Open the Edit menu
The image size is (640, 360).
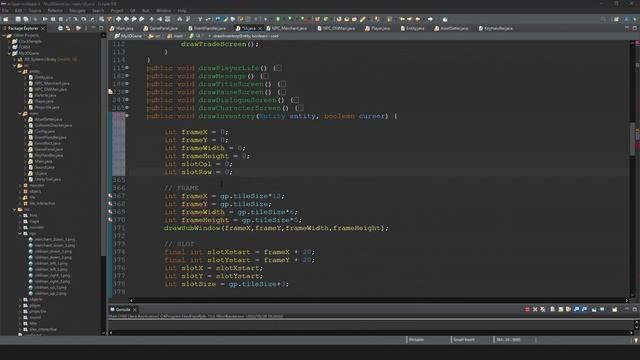(18, 11)
